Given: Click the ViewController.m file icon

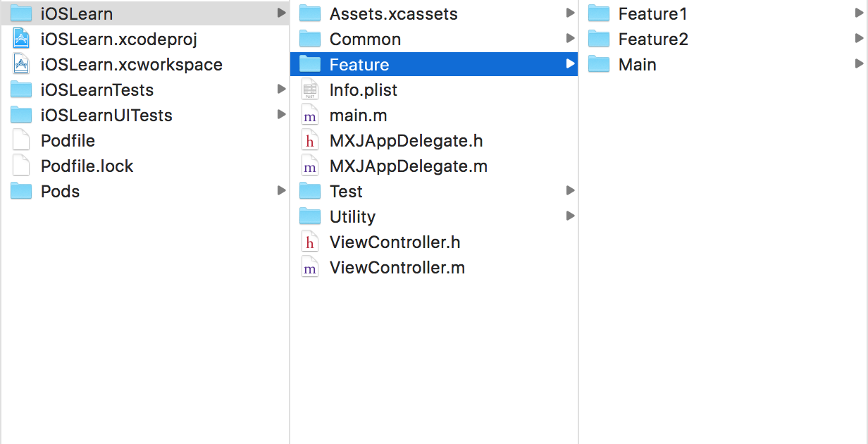Looking at the screenshot, I should pos(309,268).
